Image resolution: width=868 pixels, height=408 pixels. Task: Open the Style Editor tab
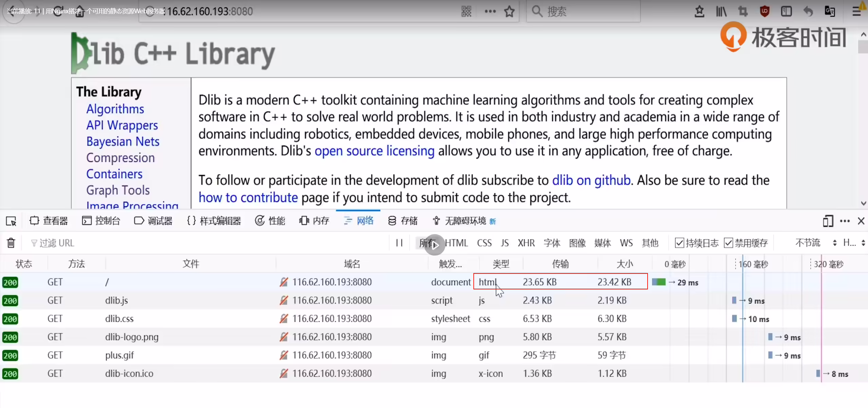(x=214, y=221)
